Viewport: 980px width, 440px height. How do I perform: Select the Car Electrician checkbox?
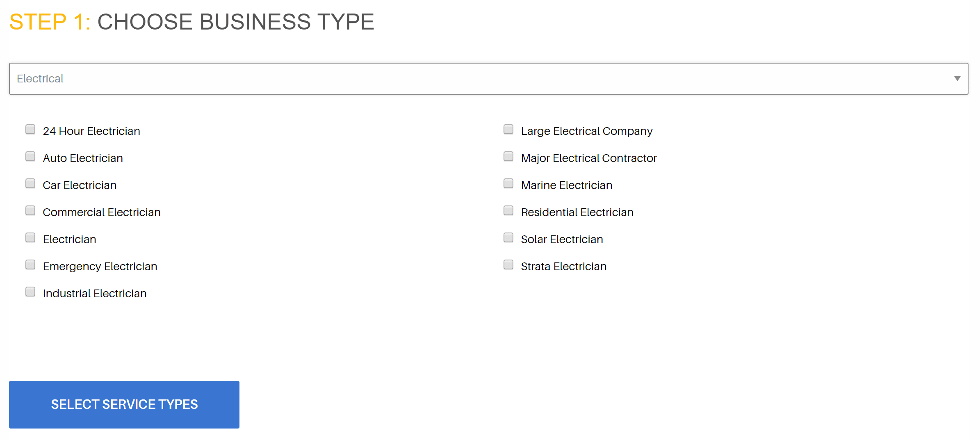coord(30,184)
